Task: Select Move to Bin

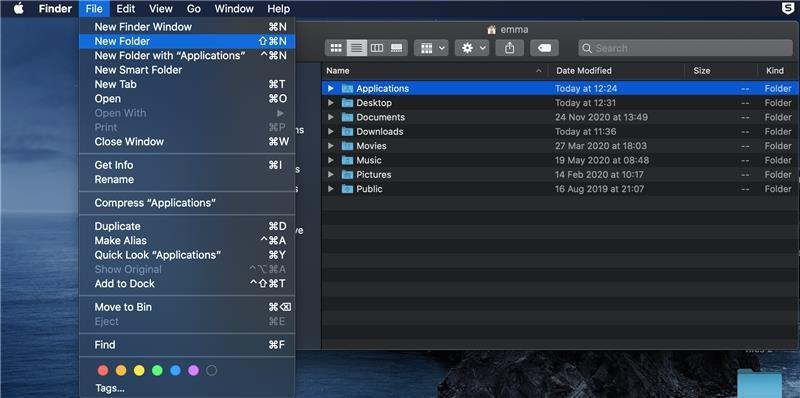Action: click(x=187, y=307)
